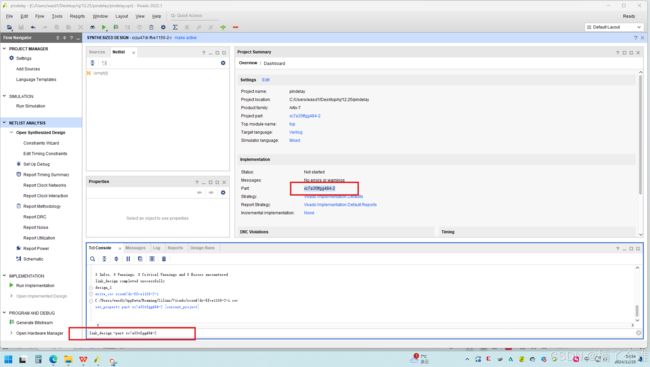Click the Implementation Part link
The width and height of the screenshot is (650, 367).
tap(319, 188)
